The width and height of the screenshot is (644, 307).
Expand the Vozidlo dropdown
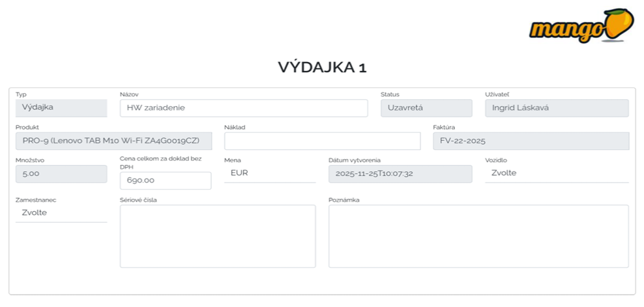pos(556,173)
